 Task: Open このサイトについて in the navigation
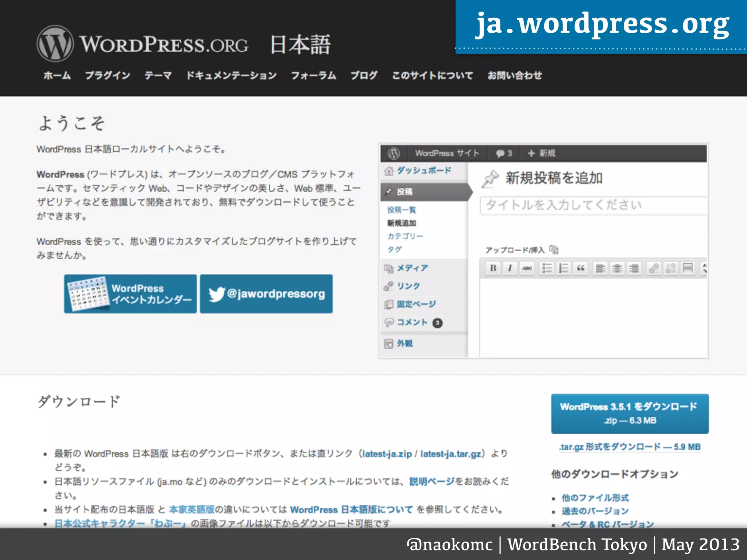pos(433,75)
